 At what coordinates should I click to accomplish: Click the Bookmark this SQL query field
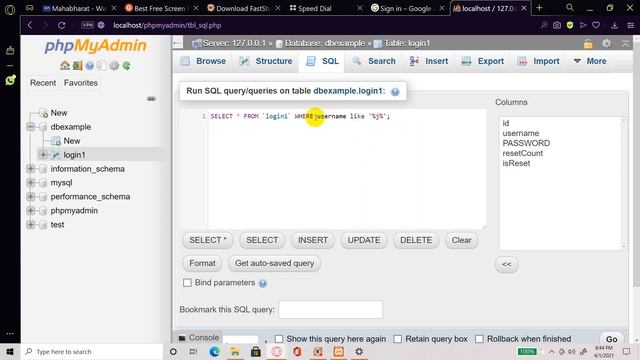(331, 310)
